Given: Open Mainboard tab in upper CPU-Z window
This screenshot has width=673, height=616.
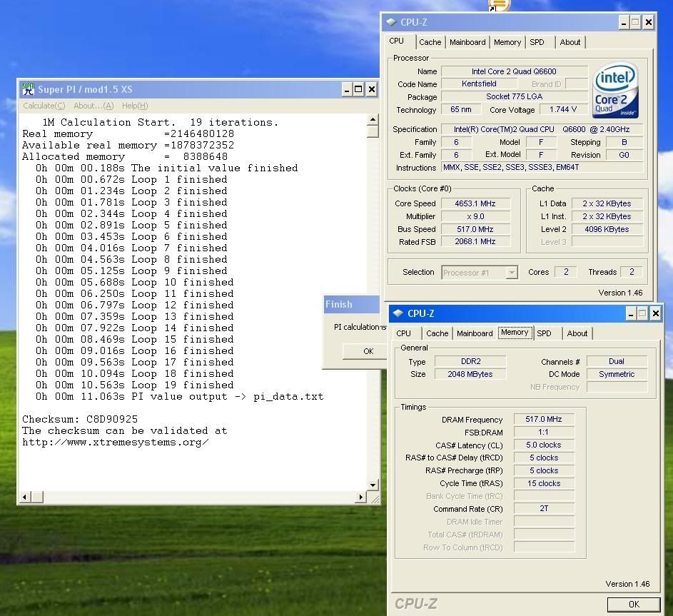Looking at the screenshot, I should coord(467,42).
